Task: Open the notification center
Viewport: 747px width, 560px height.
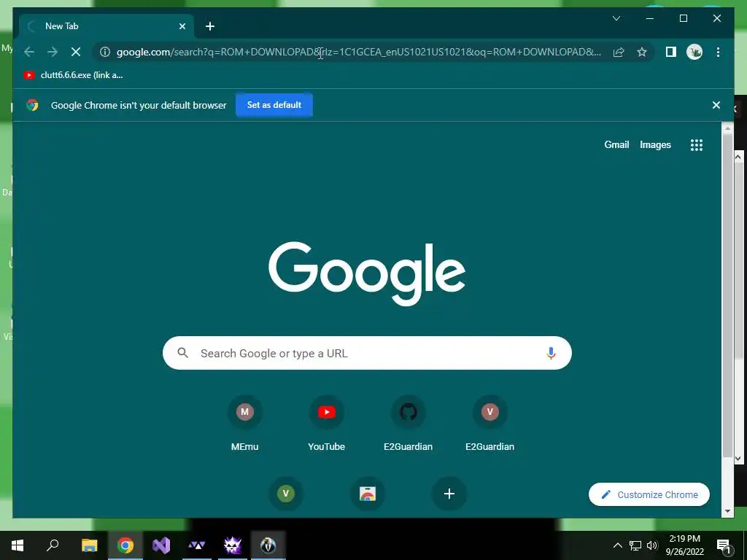Action: coord(724,545)
